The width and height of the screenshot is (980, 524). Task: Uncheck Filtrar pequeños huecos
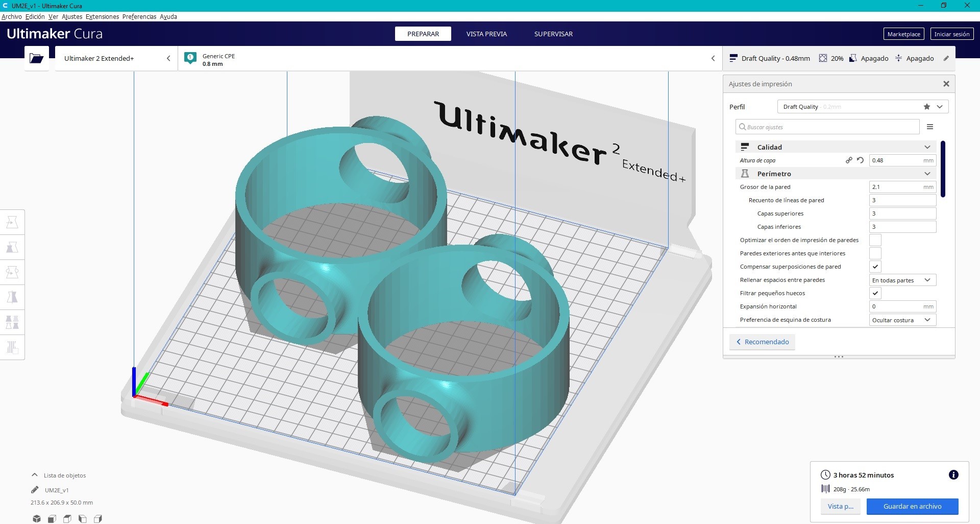[x=875, y=293]
